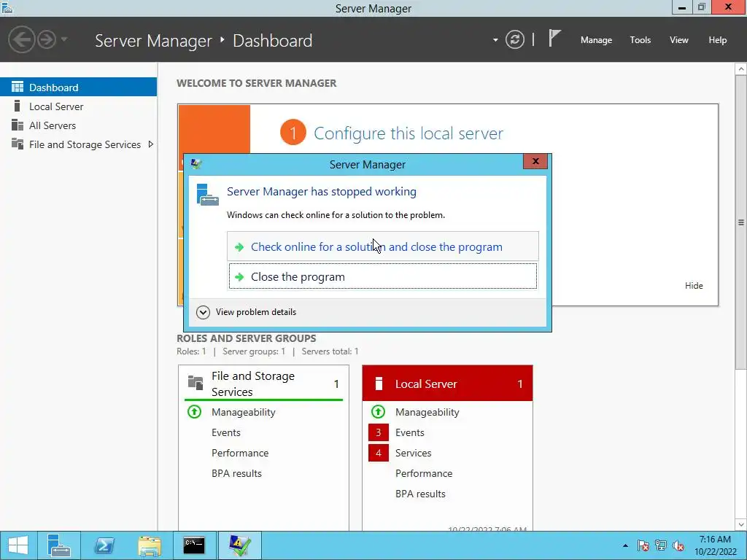Screen dimensions: 747x560
Task: Expand View problem details
Action: click(x=247, y=312)
